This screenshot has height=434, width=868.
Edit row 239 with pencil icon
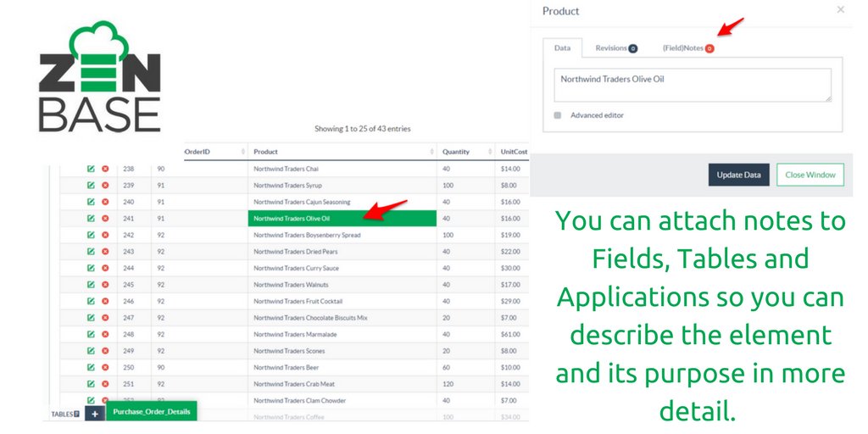click(92, 186)
